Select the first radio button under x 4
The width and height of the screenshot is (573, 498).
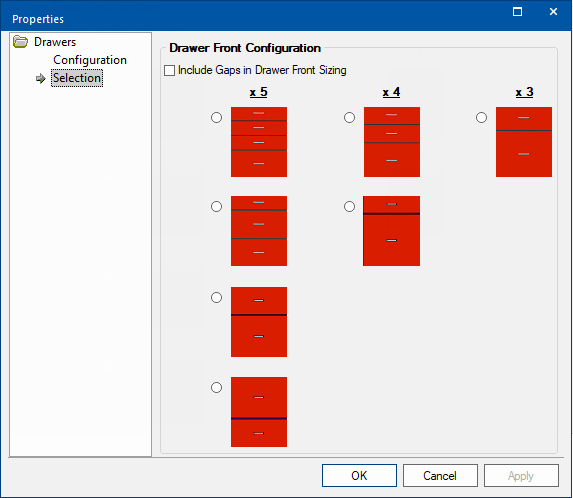pyautogui.click(x=349, y=118)
